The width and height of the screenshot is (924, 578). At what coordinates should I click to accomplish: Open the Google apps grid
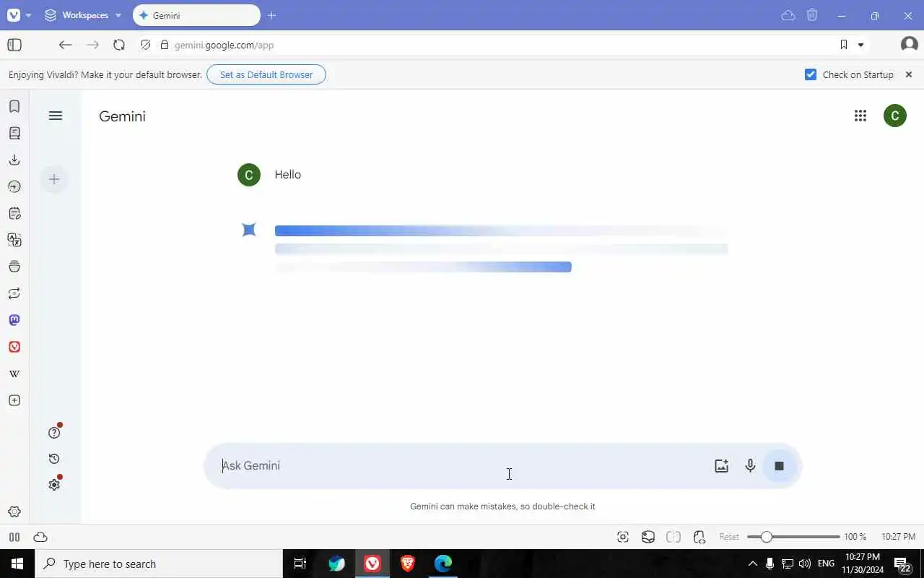pos(860,116)
